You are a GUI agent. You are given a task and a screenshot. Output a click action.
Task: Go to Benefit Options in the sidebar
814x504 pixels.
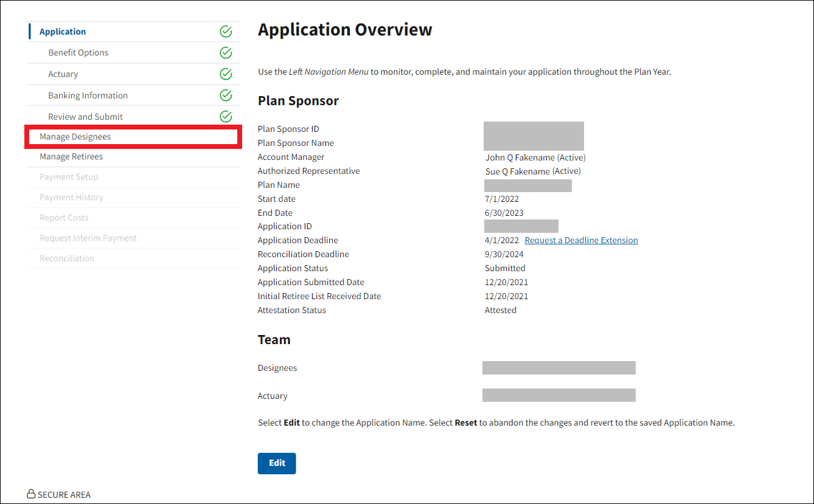[78, 53]
